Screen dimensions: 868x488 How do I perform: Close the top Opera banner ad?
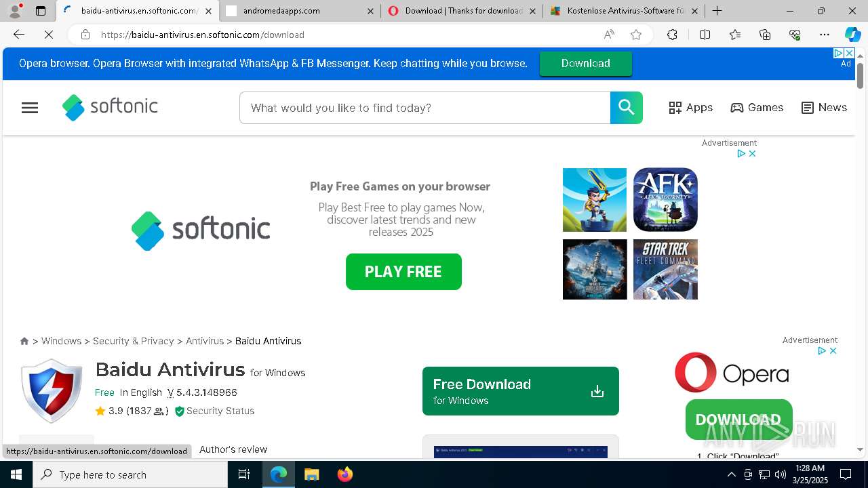point(849,53)
